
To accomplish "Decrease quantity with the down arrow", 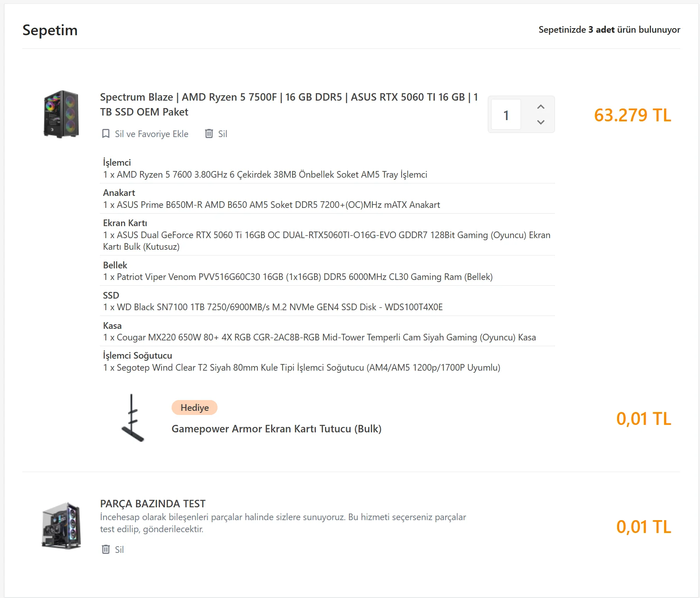I will point(540,122).
